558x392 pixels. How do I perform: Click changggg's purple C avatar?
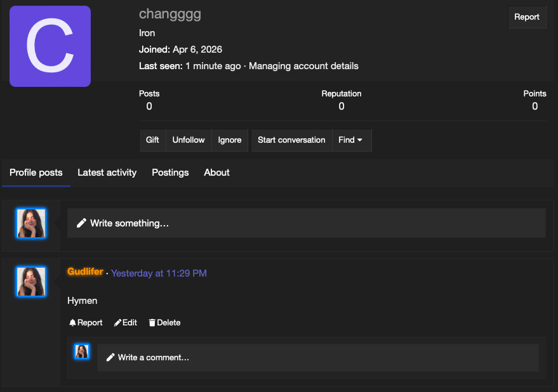click(50, 46)
